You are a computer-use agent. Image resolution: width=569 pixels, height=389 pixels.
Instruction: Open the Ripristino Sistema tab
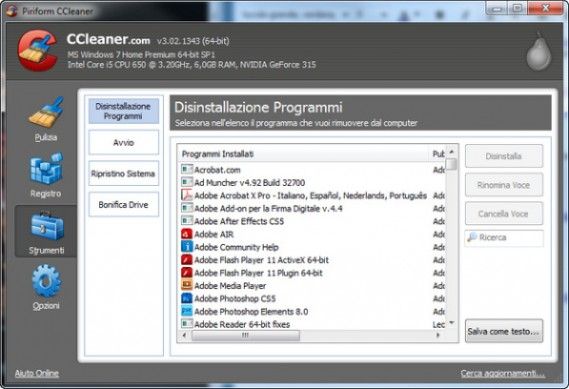(x=123, y=173)
